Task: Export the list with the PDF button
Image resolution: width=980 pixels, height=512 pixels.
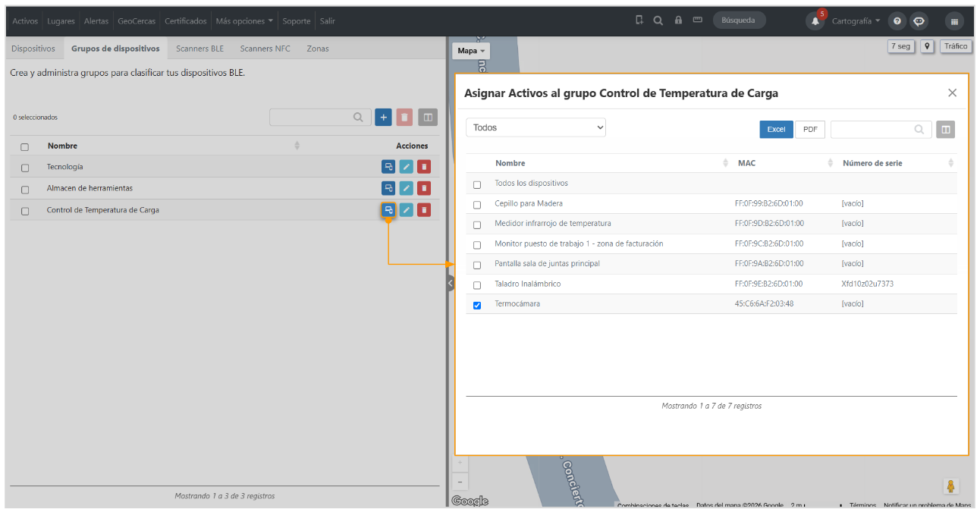Action: point(810,130)
